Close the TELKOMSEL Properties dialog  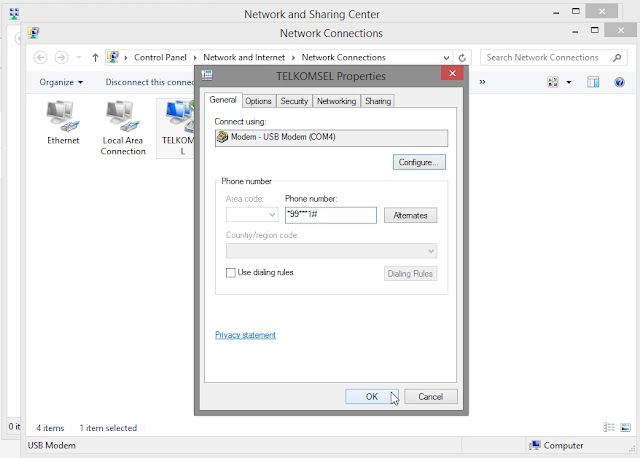(x=452, y=73)
